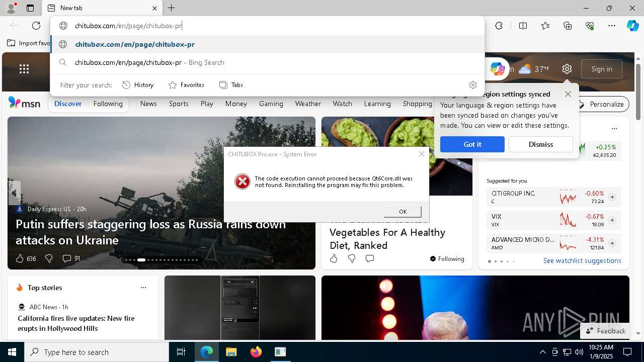The image size is (644, 362).
Task: Toggle Following on the Vegetables article
Action: (x=447, y=258)
